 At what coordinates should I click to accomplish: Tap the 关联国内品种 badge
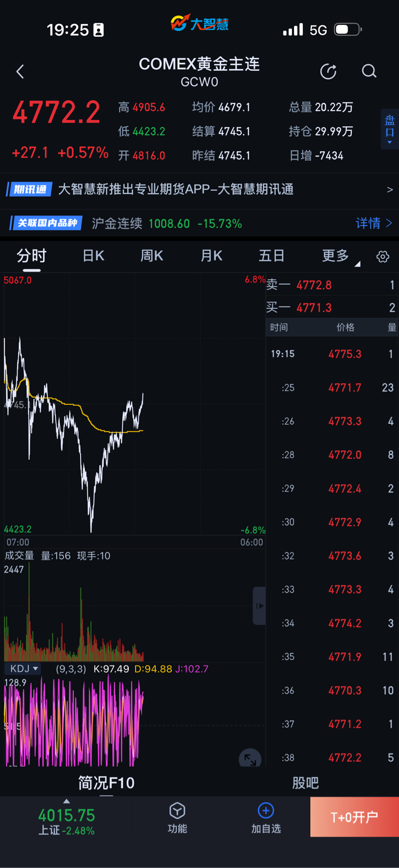(46, 224)
